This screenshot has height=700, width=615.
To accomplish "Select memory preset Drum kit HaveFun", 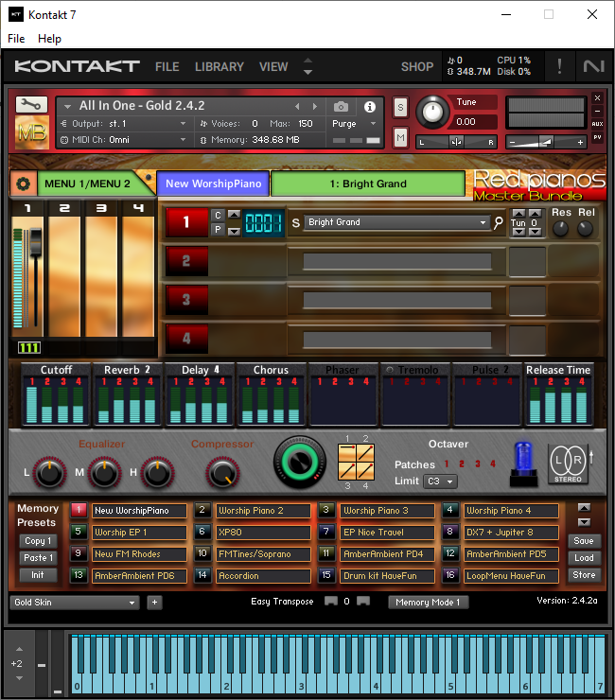I will (x=387, y=576).
